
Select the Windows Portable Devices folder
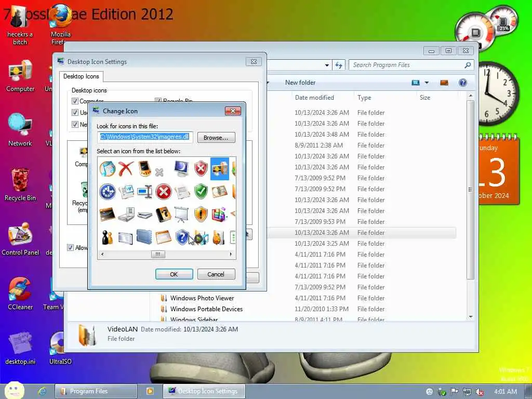[206, 309]
